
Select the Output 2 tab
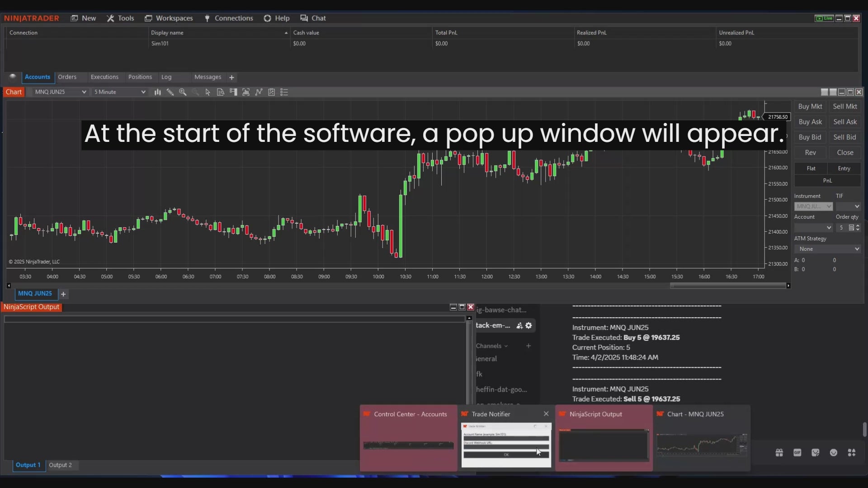tap(61, 465)
